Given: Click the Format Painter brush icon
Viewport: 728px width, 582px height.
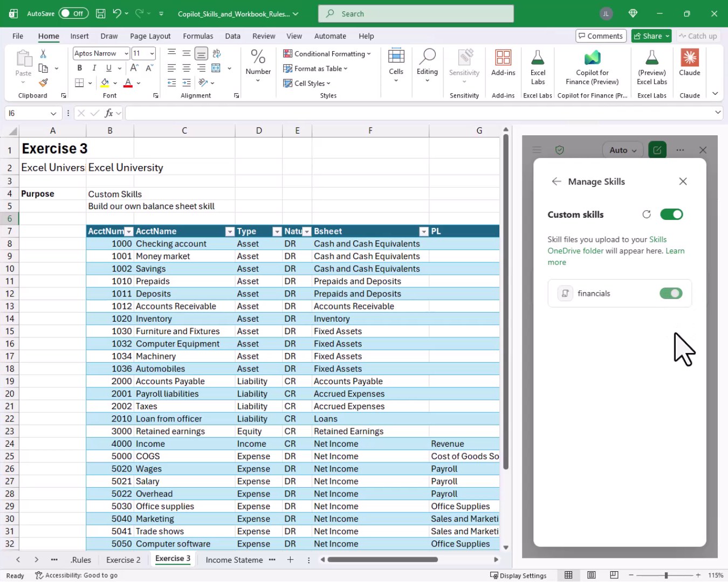Looking at the screenshot, I should click(x=43, y=82).
